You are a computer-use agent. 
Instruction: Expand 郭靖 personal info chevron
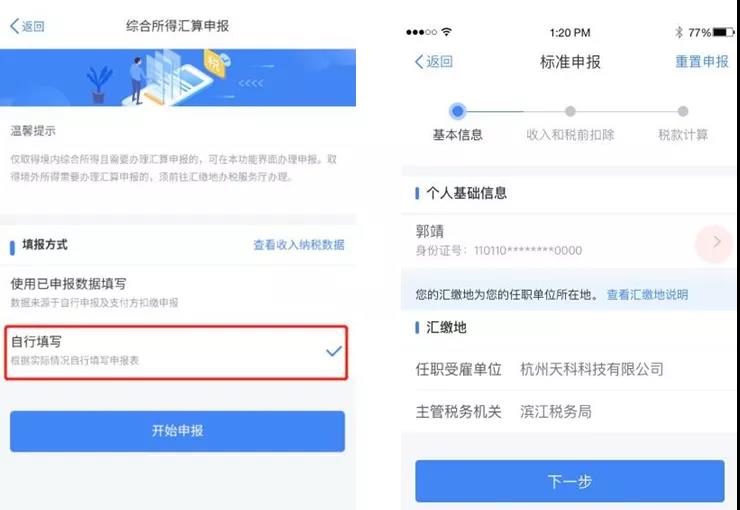[x=716, y=242]
